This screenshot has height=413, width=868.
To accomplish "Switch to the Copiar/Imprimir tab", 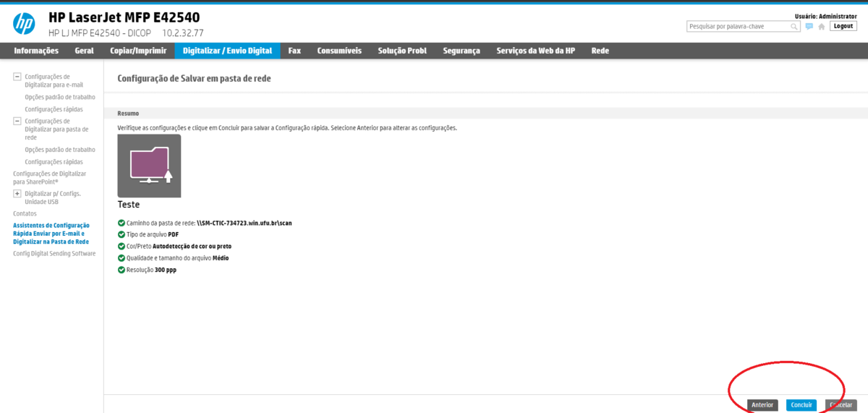I will [x=137, y=51].
